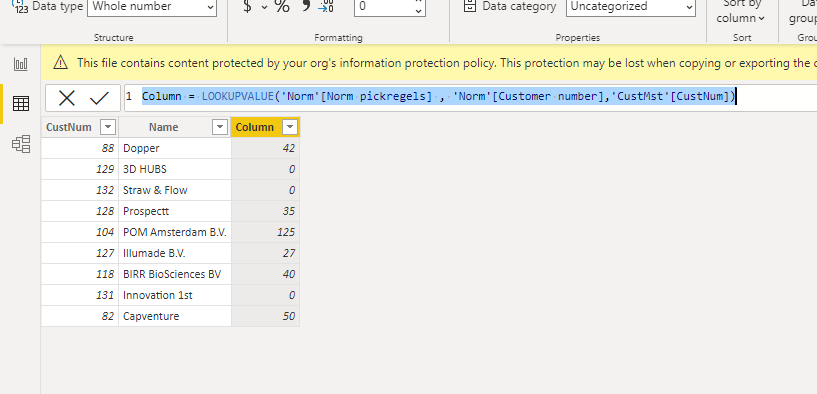Select the Straw & Flow cell
The width and height of the screenshot is (817, 394).
[175, 190]
